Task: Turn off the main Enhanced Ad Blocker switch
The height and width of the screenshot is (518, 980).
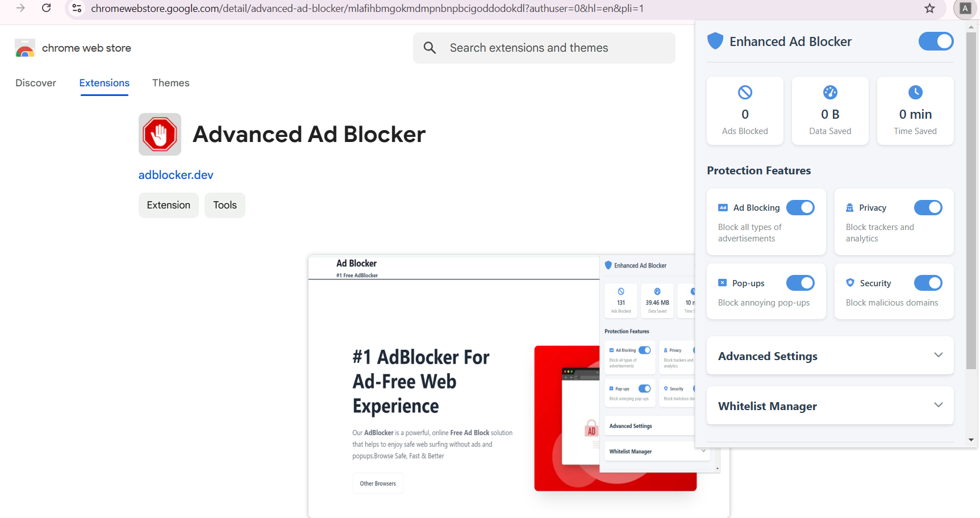Action: [x=936, y=41]
